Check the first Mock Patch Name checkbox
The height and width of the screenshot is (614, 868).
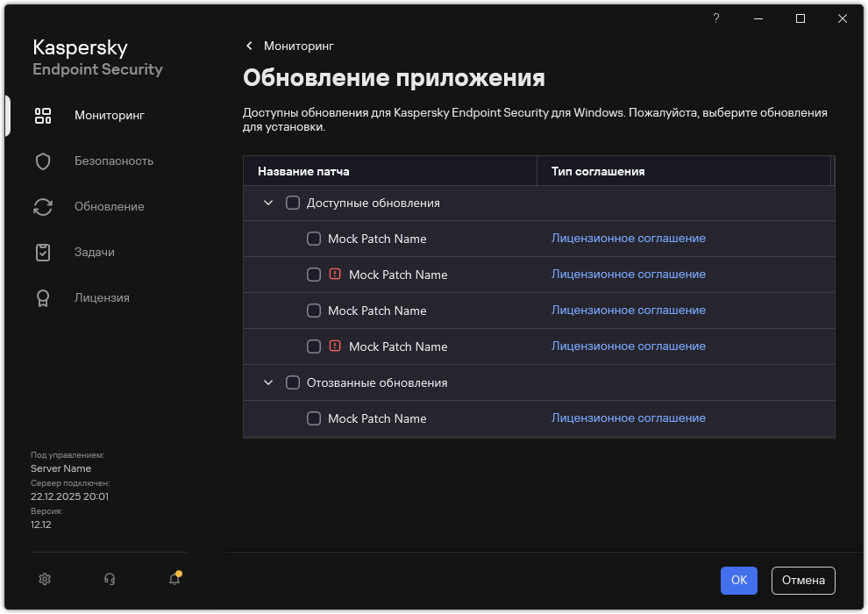point(313,239)
